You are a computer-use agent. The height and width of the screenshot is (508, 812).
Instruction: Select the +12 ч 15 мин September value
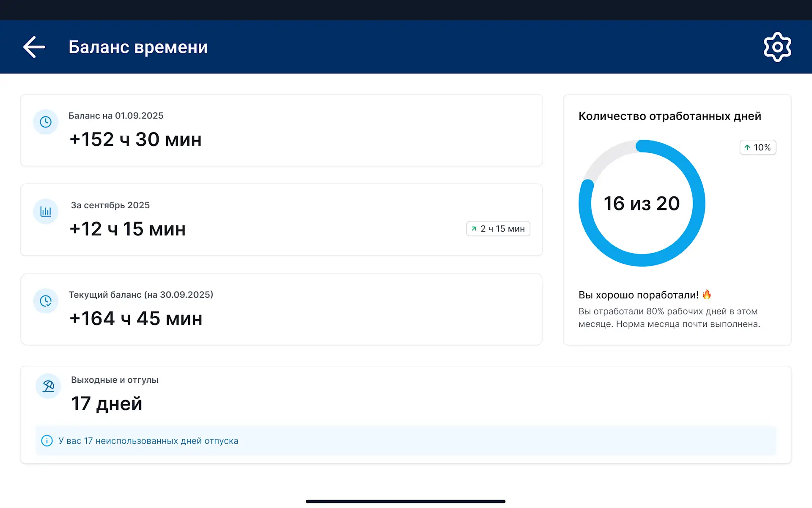point(127,229)
